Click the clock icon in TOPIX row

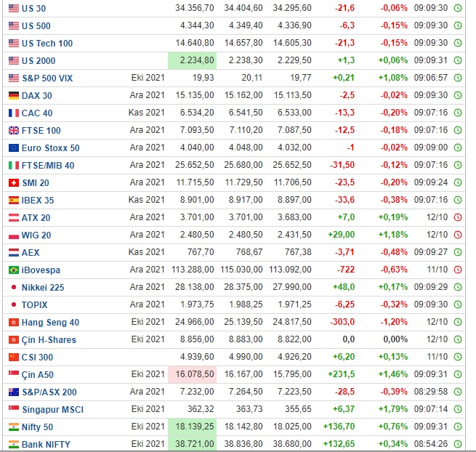coord(458,304)
